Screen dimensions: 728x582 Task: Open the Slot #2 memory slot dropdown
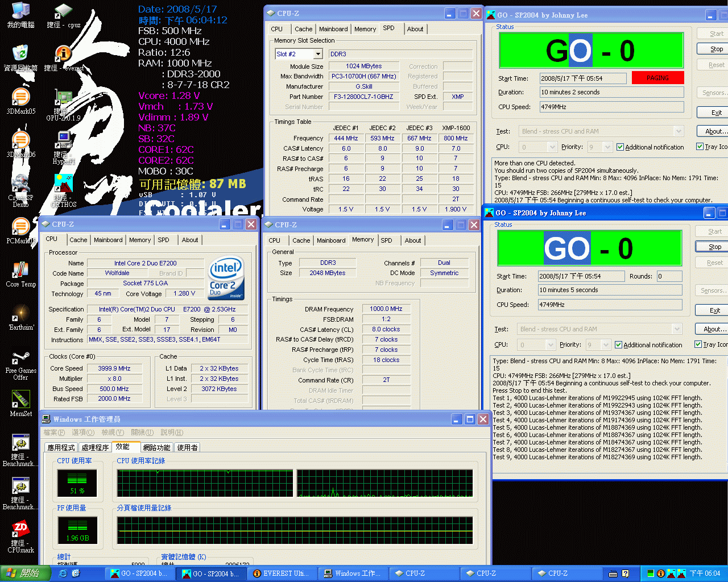click(317, 54)
